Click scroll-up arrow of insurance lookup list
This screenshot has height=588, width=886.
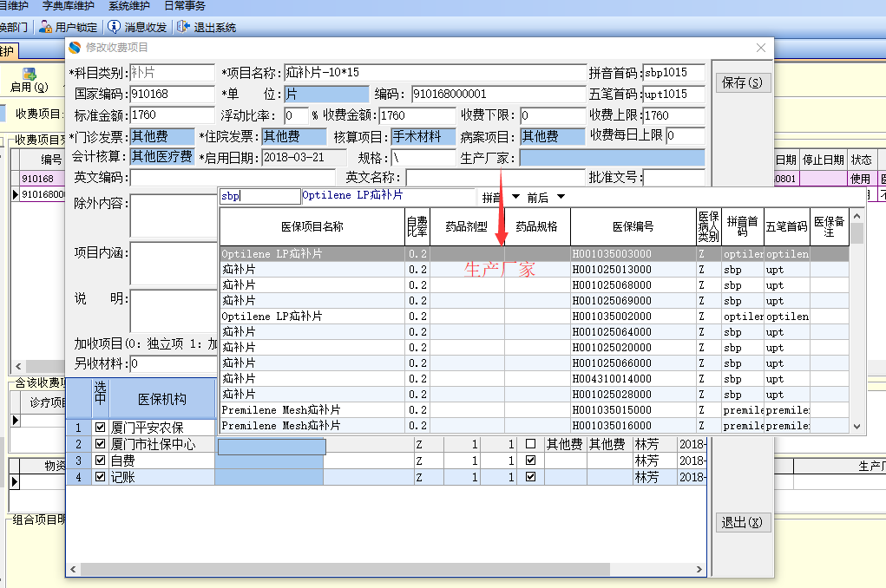coord(857,216)
